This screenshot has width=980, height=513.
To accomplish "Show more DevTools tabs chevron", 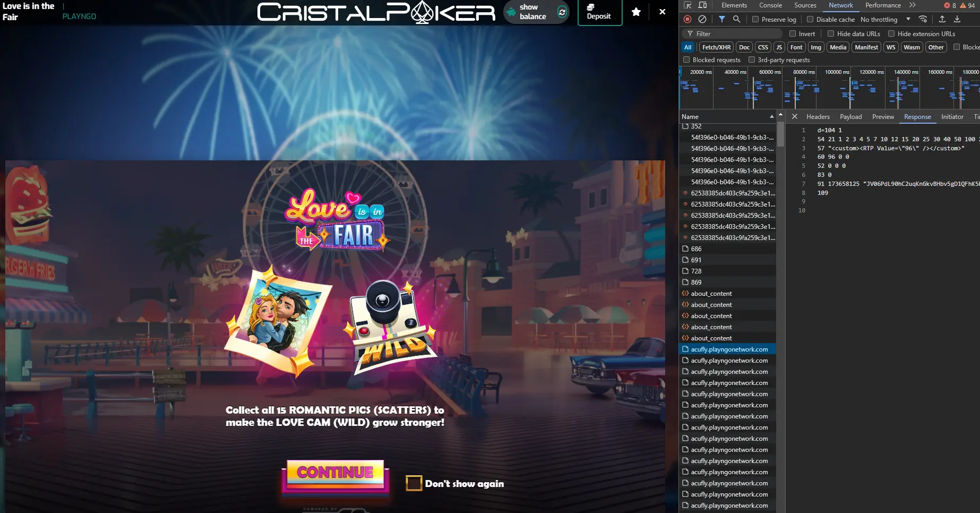I will [913, 5].
